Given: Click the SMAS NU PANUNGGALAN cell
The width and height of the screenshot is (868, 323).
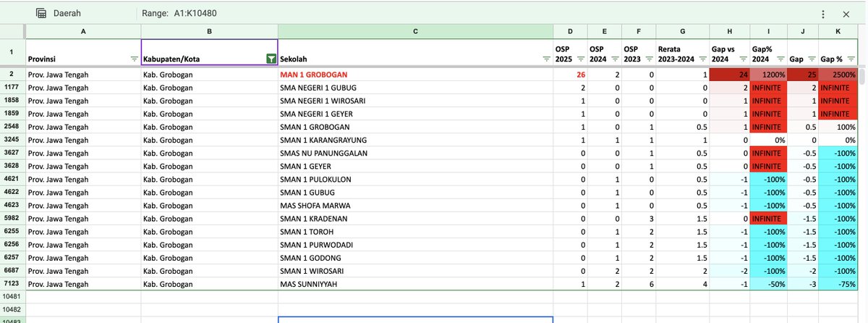Looking at the screenshot, I should tap(415, 152).
